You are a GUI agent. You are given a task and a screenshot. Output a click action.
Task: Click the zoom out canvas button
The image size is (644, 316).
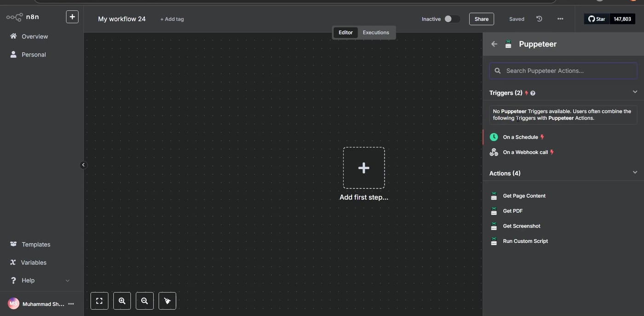point(144,301)
